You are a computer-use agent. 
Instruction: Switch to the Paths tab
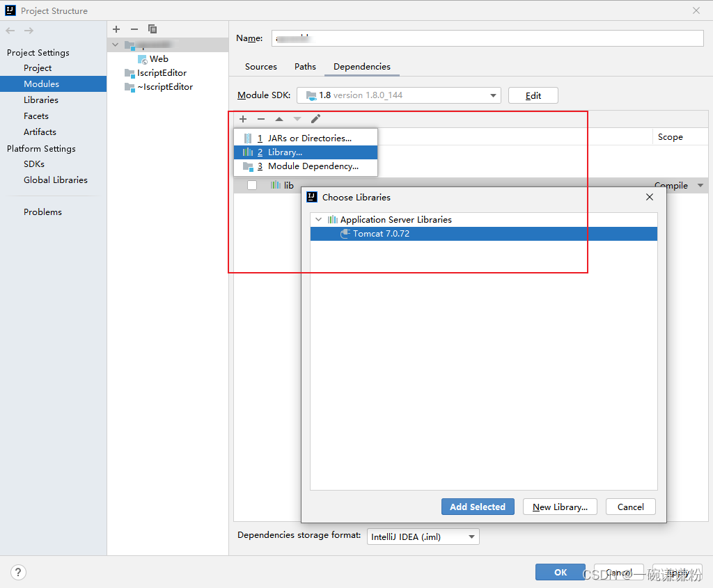click(x=305, y=67)
